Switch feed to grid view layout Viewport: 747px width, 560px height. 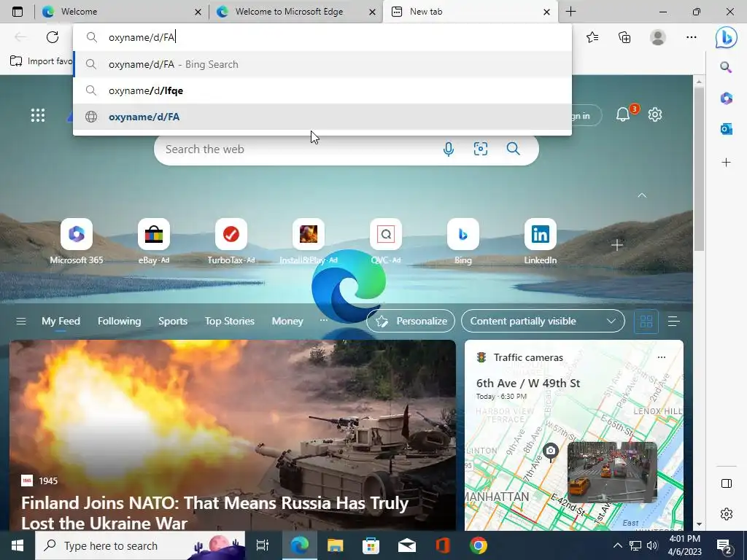646,322
